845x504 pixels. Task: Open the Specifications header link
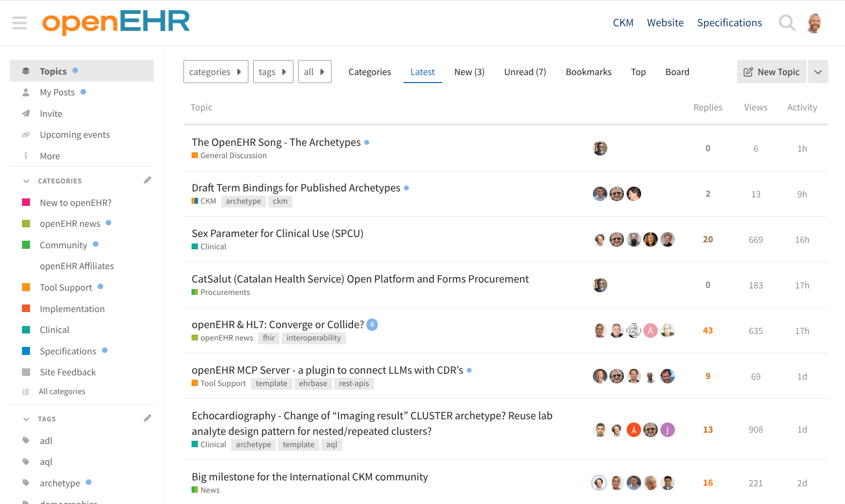730,23
